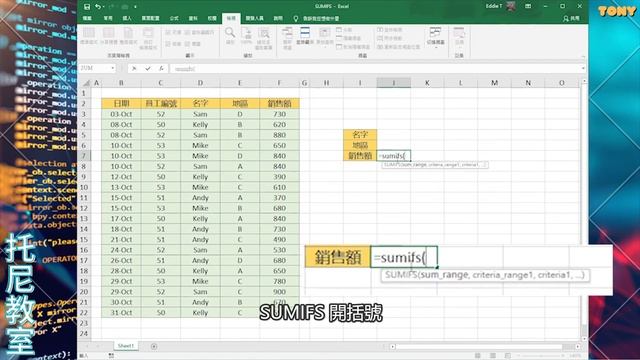
Task: Toggle the Ruler (尺規) checkbox
Action: click(173, 32)
